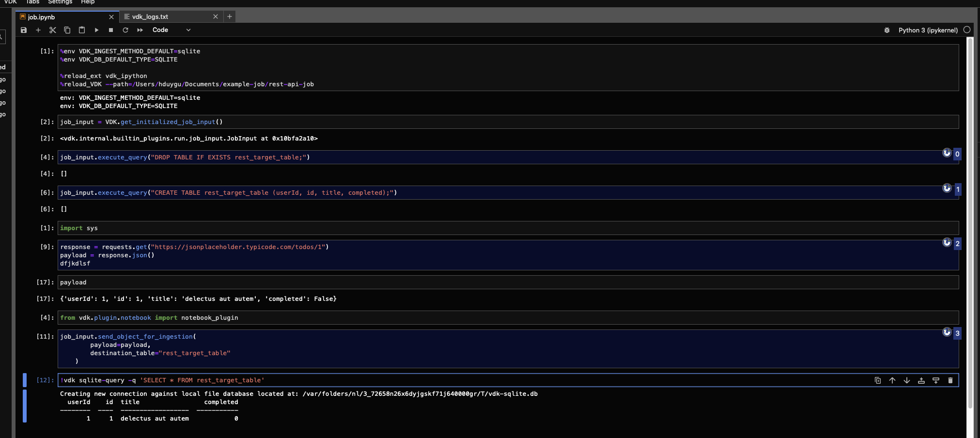Run the selected cell
This screenshot has height=438, width=980.
coord(96,30)
